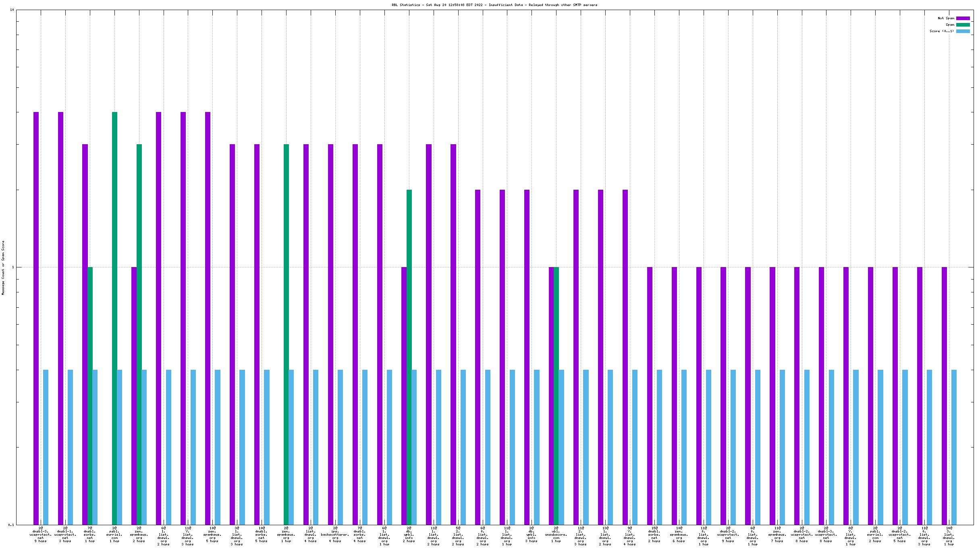The height and width of the screenshot is (551, 980).
Task: Click the green Spam legend swatch
Action: [x=963, y=25]
